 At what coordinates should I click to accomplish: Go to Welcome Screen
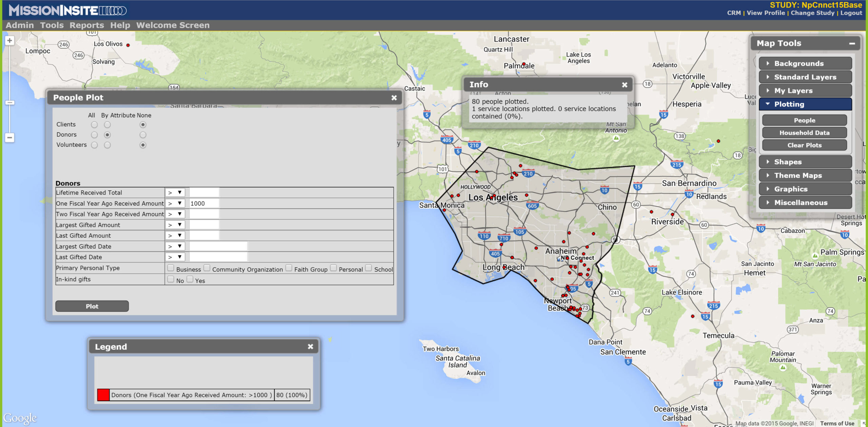(x=173, y=25)
